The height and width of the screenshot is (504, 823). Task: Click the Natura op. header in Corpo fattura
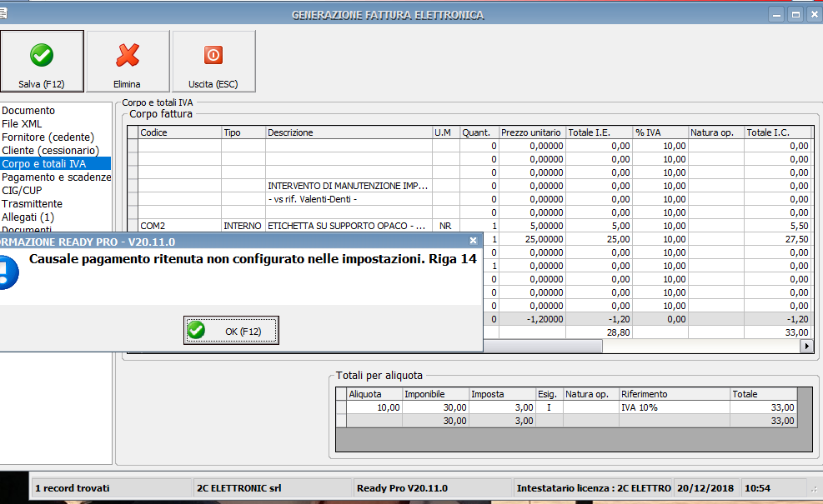point(716,132)
